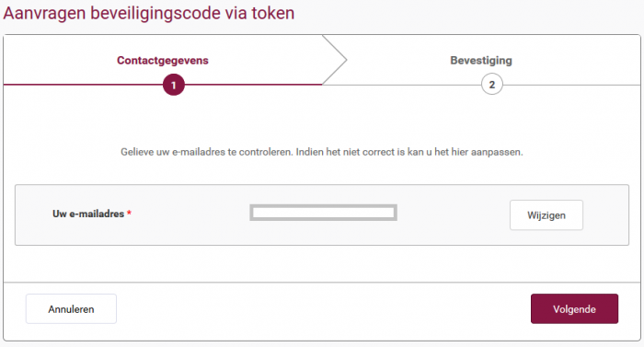The width and height of the screenshot is (644, 347).
Task: Open the Contactgegevens step tab
Action: click(x=163, y=60)
